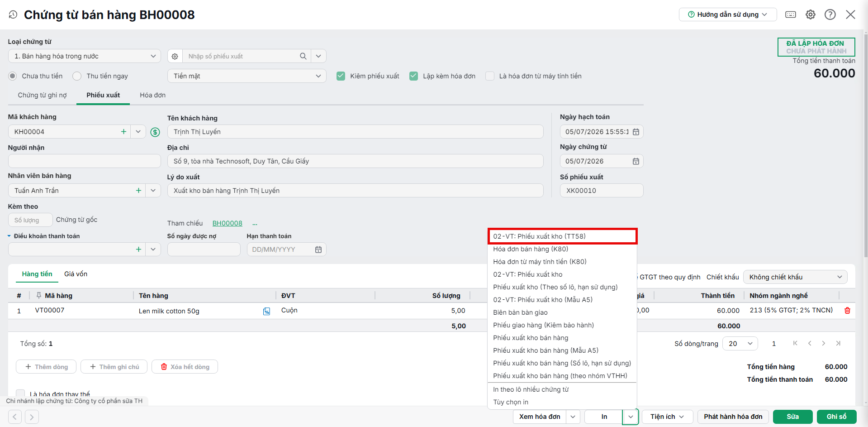Open Hướng dẫn sử dụng guide
Screen dimensions: 868x427
pos(728,14)
